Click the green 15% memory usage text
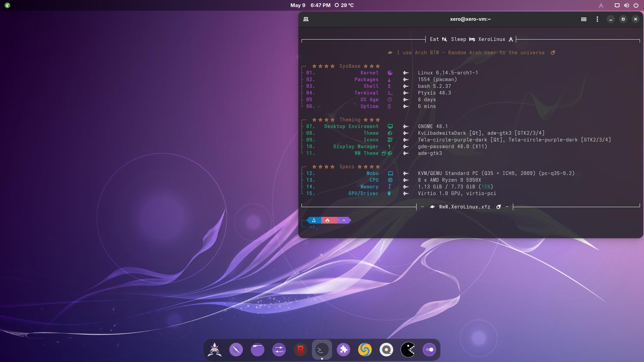644x362 pixels. click(x=486, y=187)
